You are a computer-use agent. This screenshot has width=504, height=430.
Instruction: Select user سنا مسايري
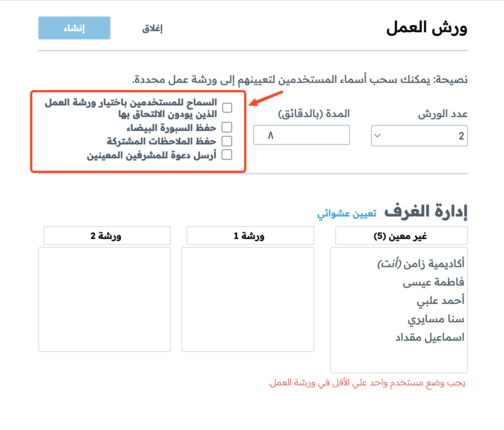(436, 319)
